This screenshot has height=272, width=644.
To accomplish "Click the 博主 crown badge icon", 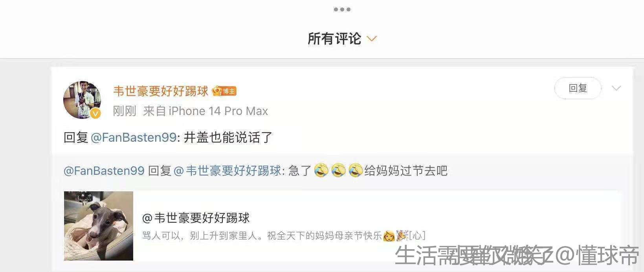I will tap(224, 91).
